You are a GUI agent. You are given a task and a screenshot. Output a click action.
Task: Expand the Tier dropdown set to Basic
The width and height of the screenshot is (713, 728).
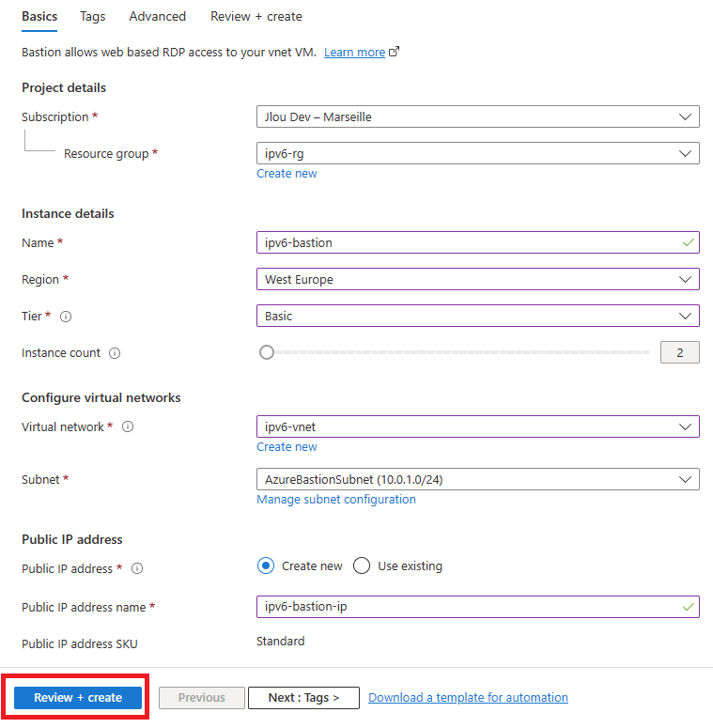tap(477, 316)
